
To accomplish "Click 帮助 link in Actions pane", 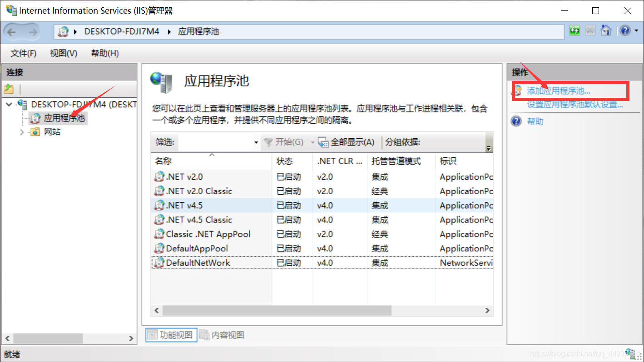I will click(535, 121).
